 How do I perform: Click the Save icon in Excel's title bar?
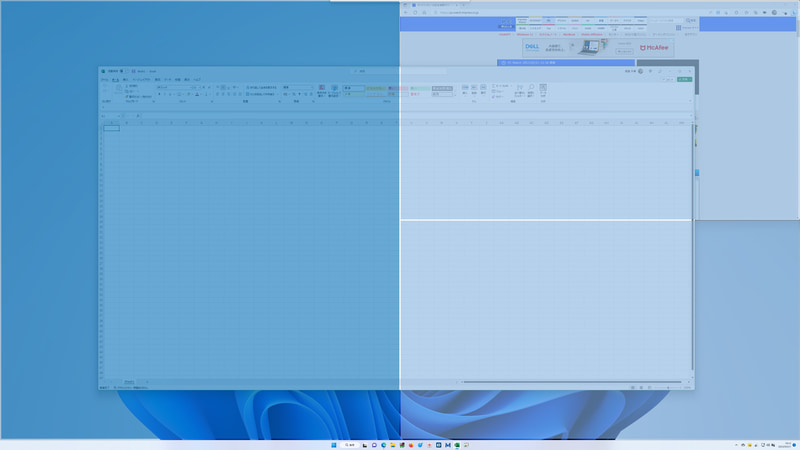click(134, 71)
